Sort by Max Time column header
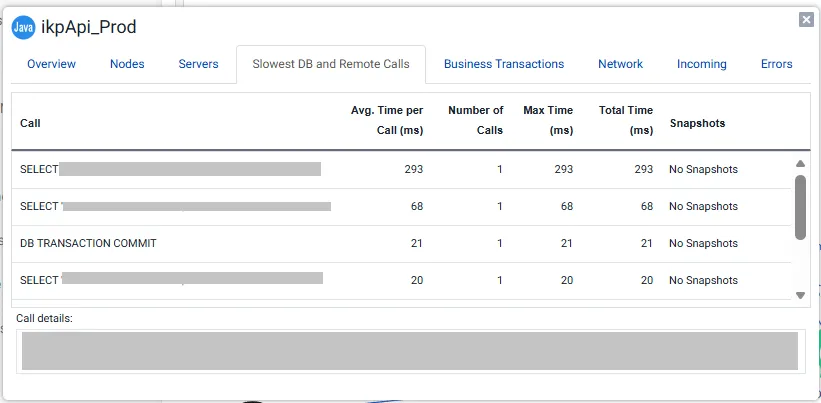 click(548, 121)
